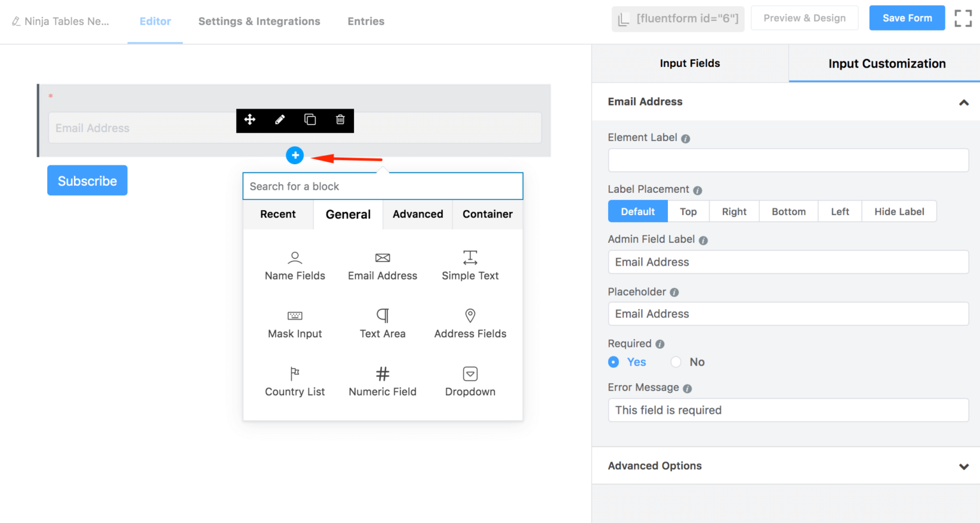Set Label Placement to Hide Label

(899, 211)
